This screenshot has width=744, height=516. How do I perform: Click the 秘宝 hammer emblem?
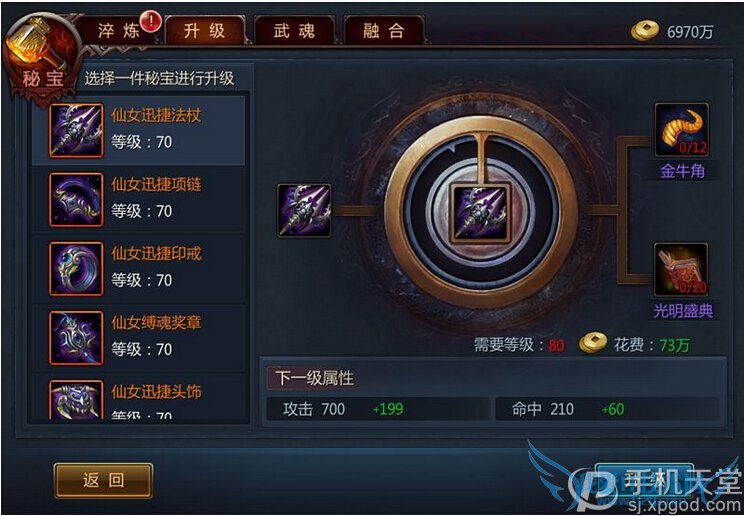tap(42, 57)
